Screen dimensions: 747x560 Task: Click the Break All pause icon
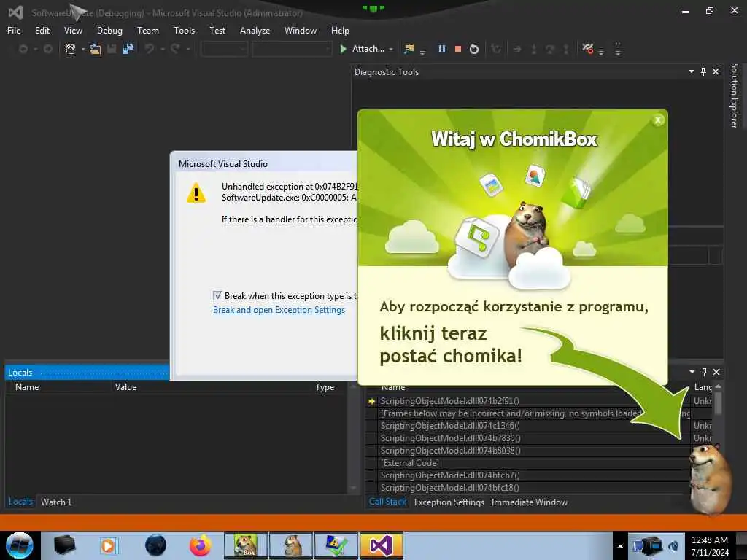click(441, 49)
